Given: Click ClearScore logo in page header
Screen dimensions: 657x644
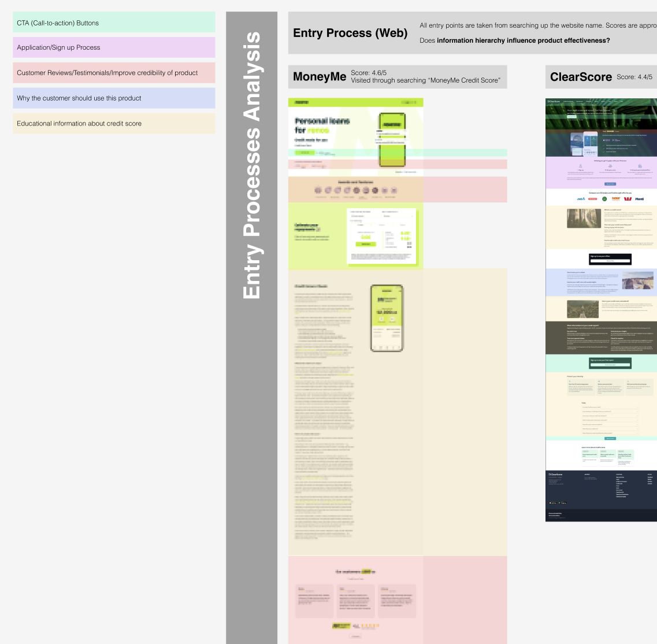Looking at the screenshot, I should click(554, 101).
